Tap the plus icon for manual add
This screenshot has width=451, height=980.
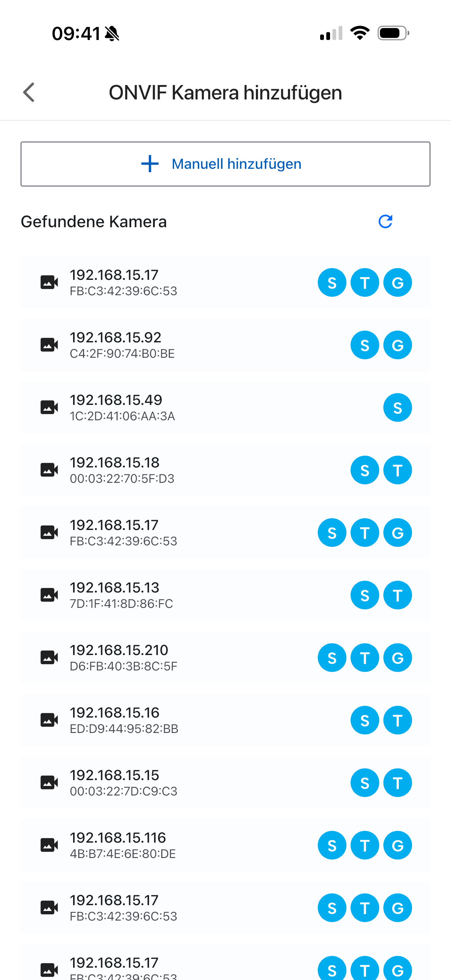click(150, 164)
